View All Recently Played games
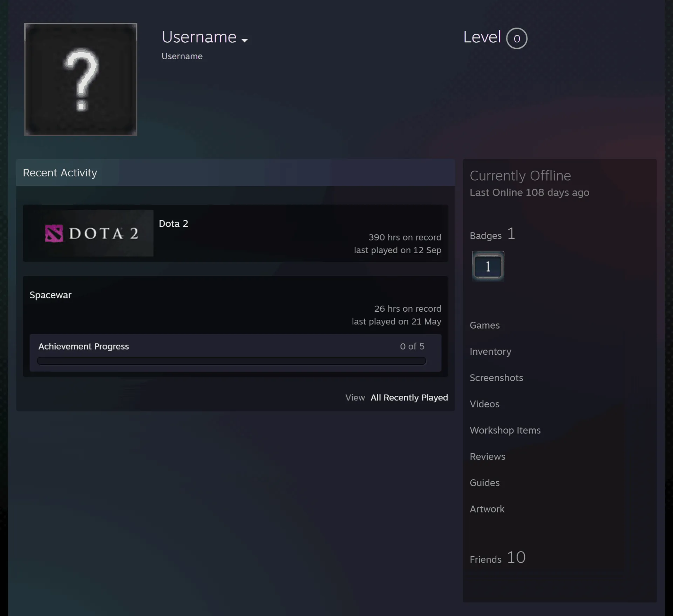 409,398
